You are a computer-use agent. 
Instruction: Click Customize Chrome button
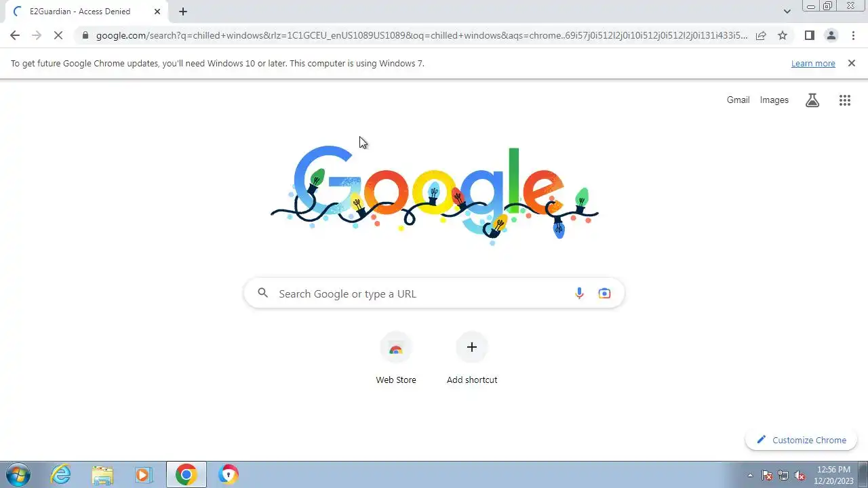(801, 440)
